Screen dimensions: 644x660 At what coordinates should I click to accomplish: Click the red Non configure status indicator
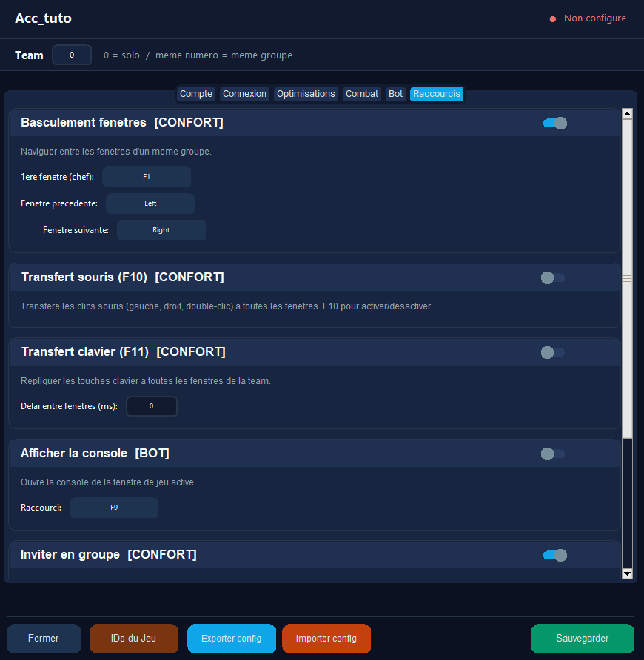[x=588, y=18]
